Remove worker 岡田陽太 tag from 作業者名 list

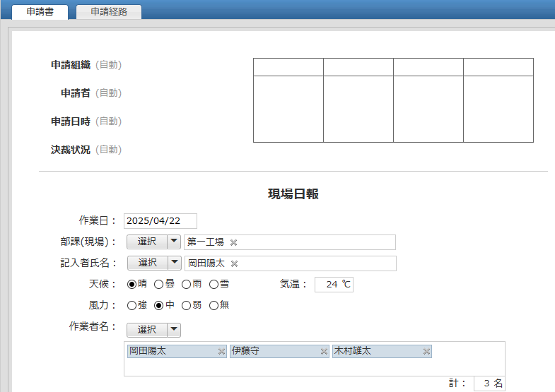click(221, 351)
